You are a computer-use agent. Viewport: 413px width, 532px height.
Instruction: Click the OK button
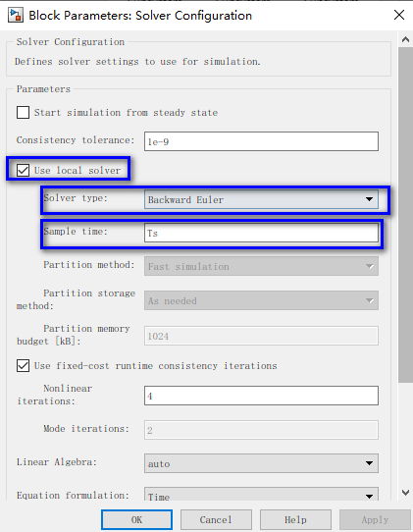point(136,519)
